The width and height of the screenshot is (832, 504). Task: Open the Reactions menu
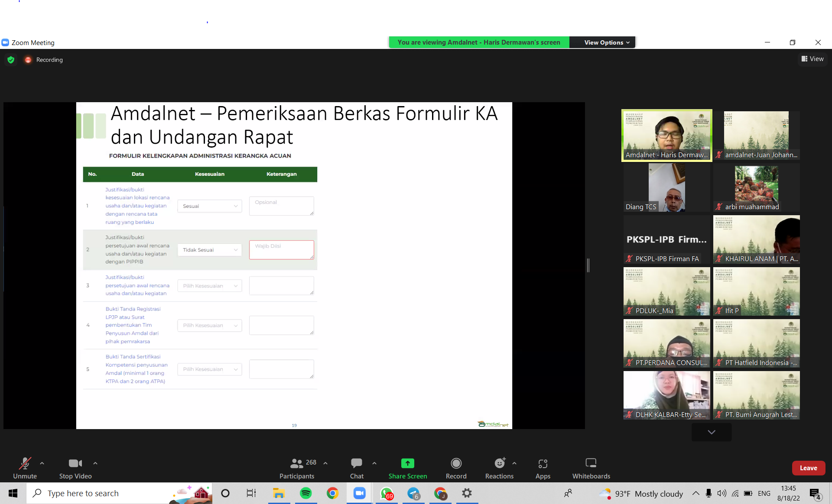point(499,464)
